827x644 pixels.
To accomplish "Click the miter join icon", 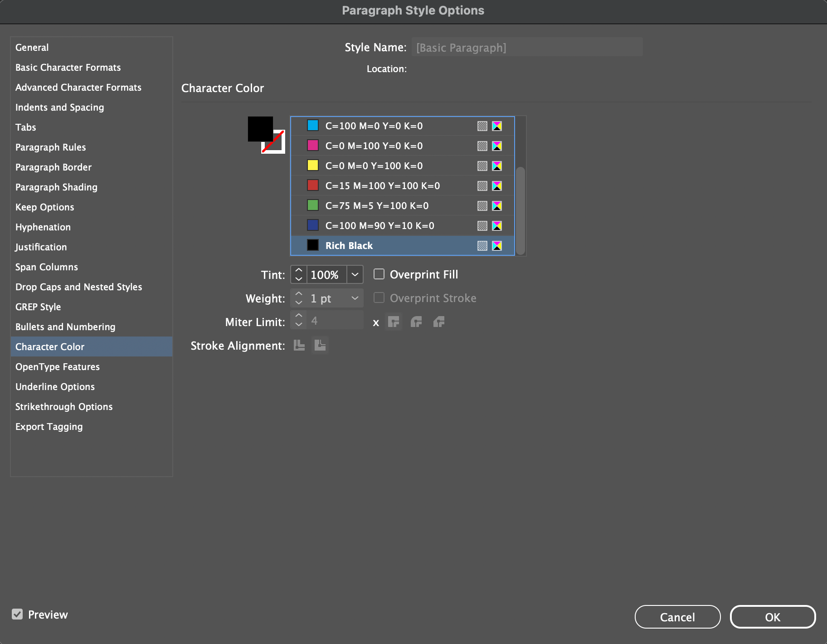I will coord(394,322).
